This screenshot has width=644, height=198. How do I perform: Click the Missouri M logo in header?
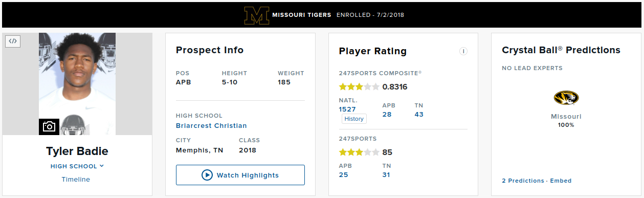[x=256, y=15]
